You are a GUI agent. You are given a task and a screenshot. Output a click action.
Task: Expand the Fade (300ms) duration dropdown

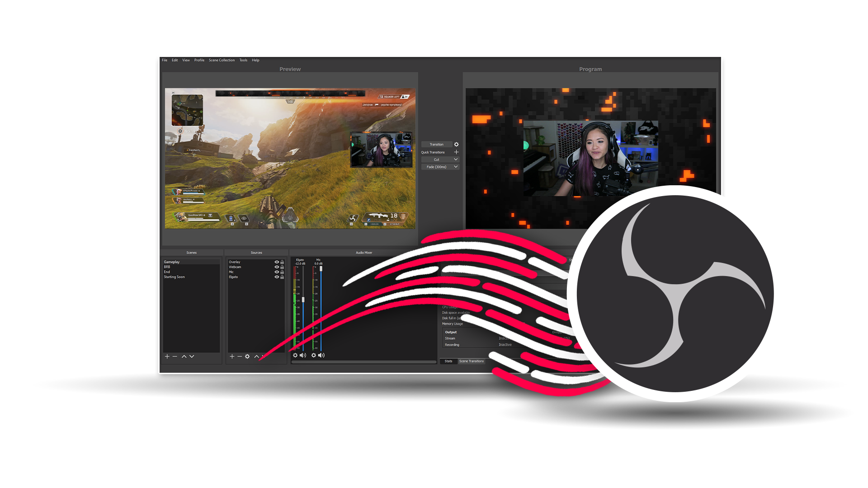tap(455, 166)
